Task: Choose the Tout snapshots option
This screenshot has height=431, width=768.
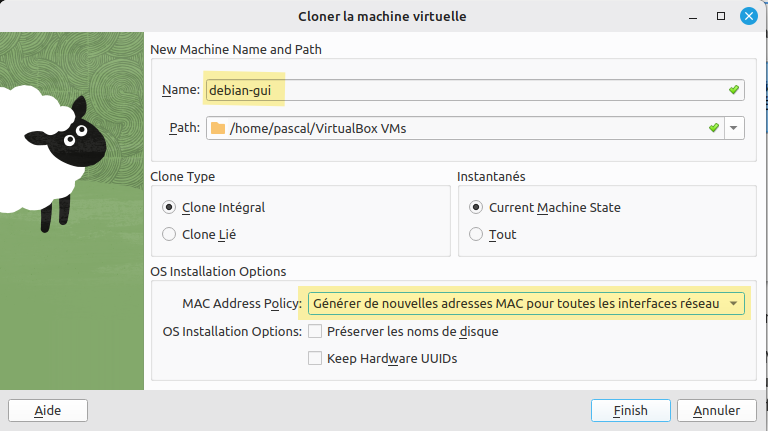Action: [476, 234]
